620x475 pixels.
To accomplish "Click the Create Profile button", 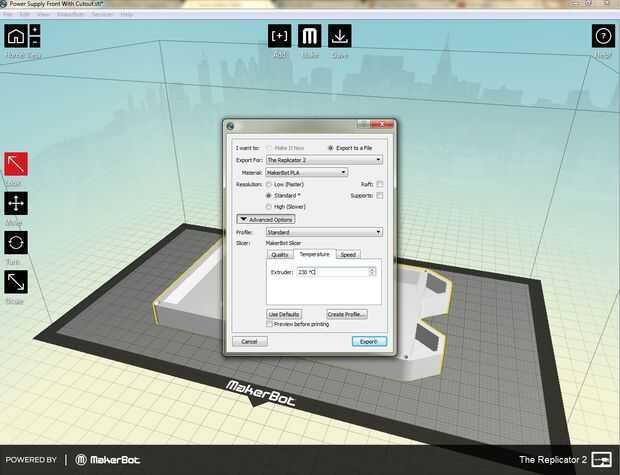I will tap(347, 314).
